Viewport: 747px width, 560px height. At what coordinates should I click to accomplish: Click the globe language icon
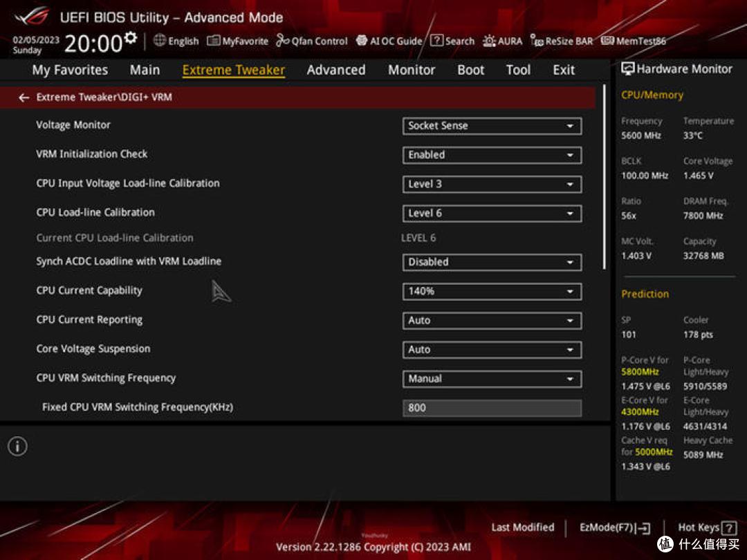[160, 41]
